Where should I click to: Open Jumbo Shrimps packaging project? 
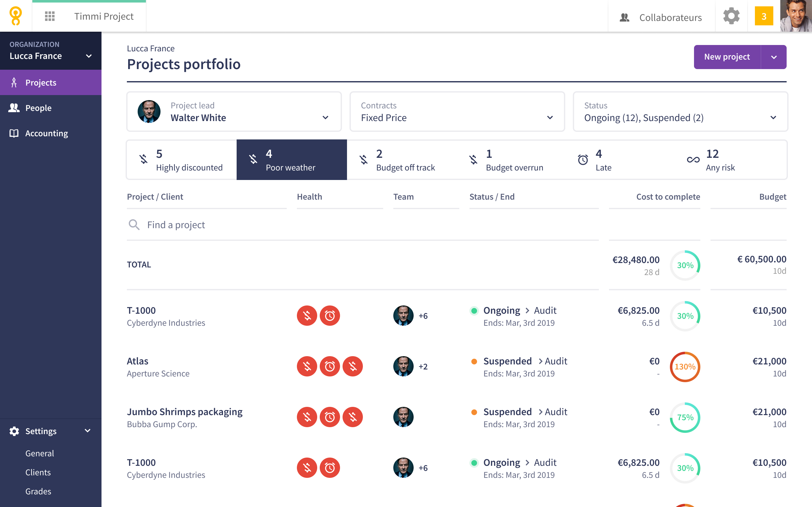pos(185,412)
